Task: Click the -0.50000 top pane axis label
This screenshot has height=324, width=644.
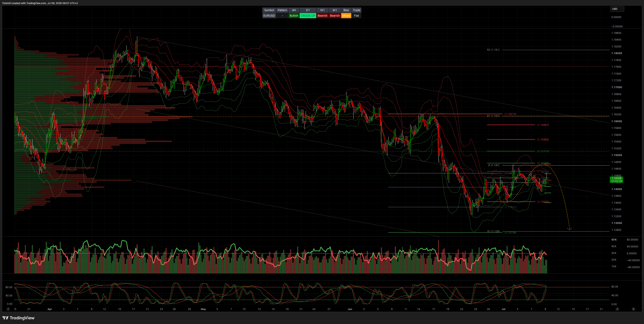Action: point(617,27)
